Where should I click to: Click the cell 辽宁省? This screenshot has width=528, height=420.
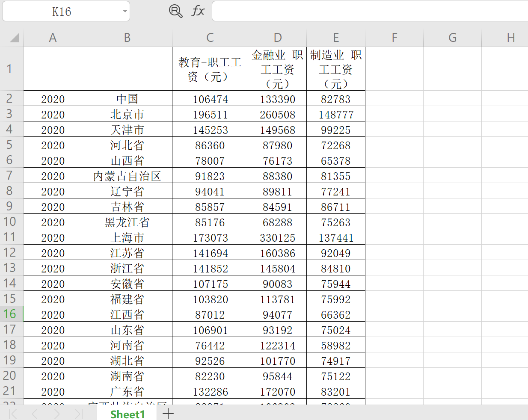127,191
